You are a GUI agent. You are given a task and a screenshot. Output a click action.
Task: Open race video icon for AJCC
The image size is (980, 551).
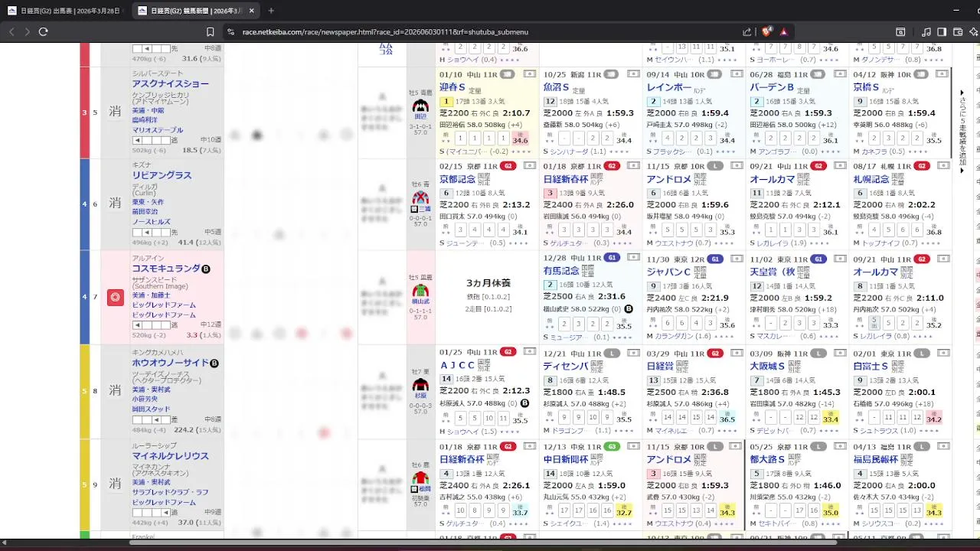coord(529,352)
